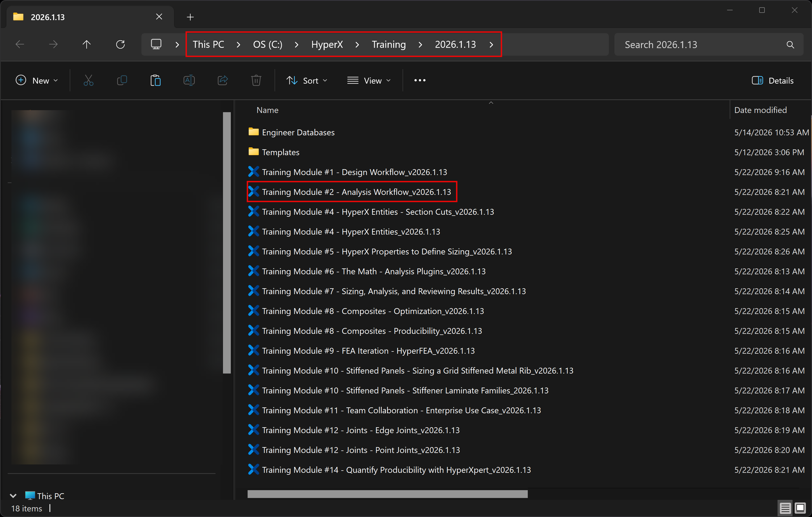
Task: Open the See more three-dots menu
Action: point(420,80)
